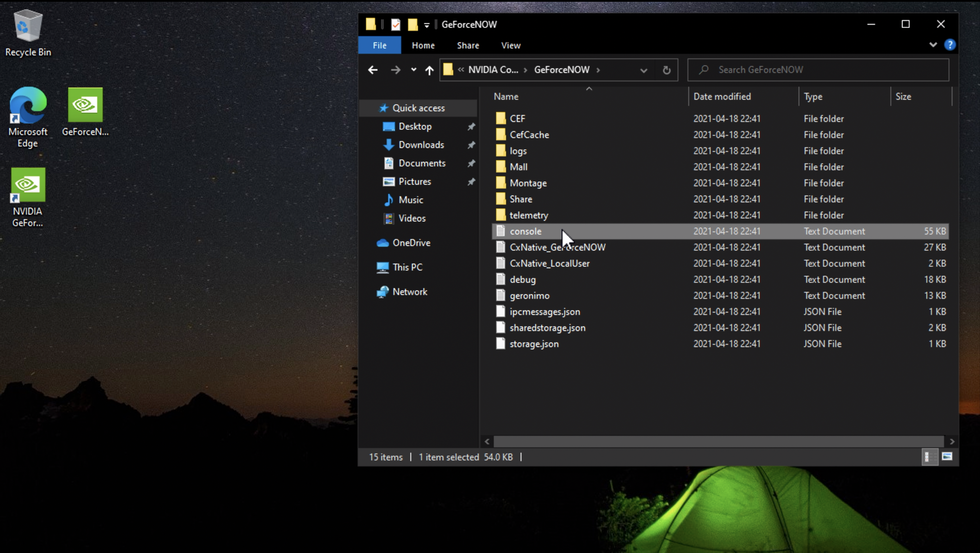Open the address bar history dropdown
The image size is (980, 553).
pos(643,70)
